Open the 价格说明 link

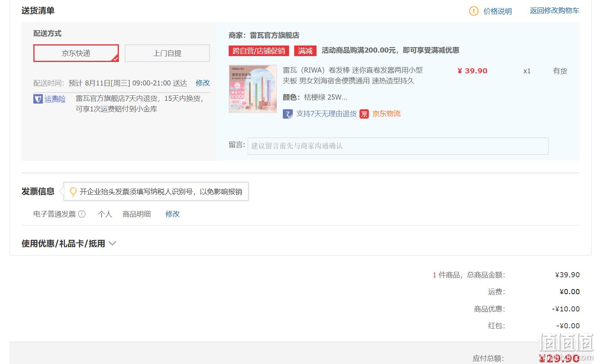(x=497, y=11)
